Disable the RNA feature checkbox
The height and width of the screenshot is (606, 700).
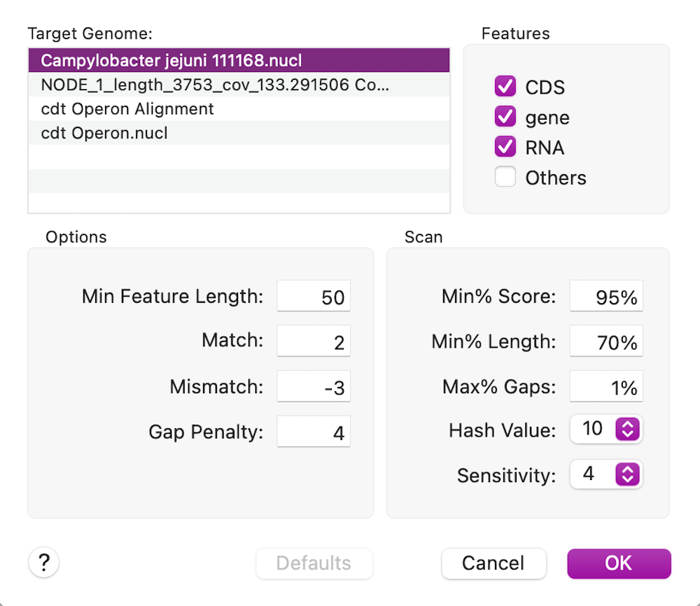tap(505, 147)
